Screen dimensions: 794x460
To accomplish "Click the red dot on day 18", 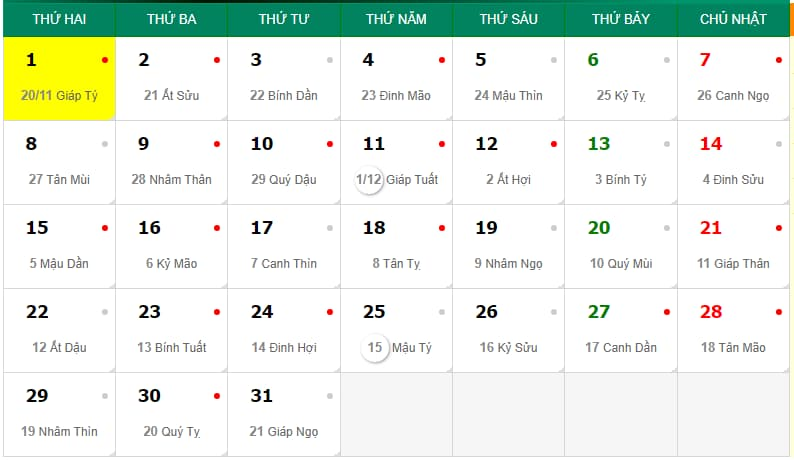I will click(x=442, y=228).
